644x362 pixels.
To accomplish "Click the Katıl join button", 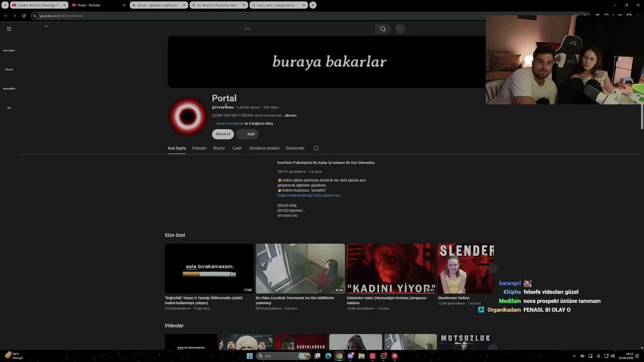I will (247, 134).
